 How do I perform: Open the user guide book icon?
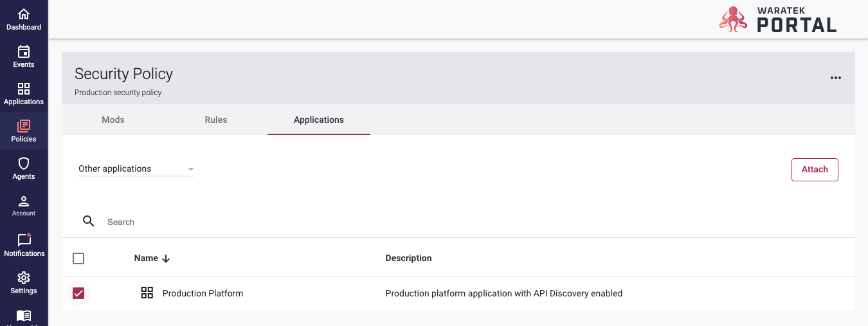(24, 316)
